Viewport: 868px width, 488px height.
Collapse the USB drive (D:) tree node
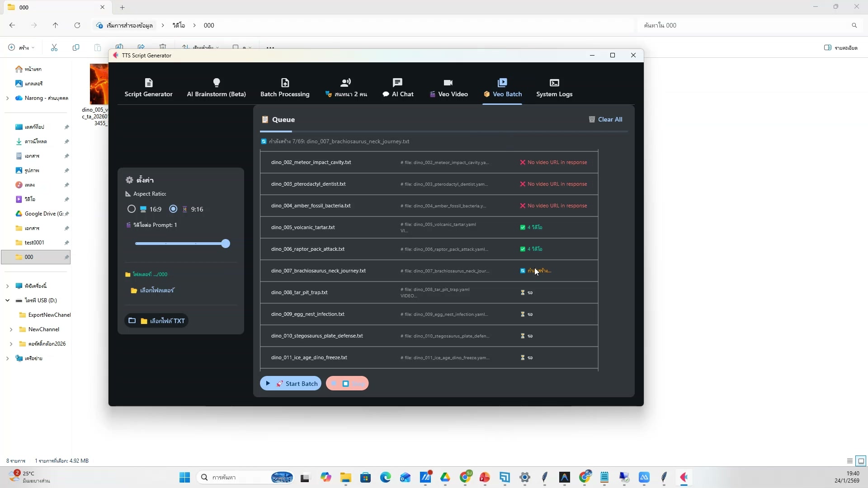click(x=8, y=300)
